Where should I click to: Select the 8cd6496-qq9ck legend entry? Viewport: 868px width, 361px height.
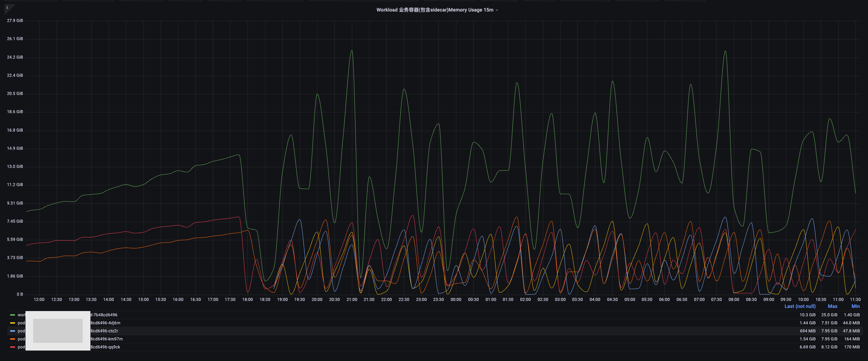[105, 347]
